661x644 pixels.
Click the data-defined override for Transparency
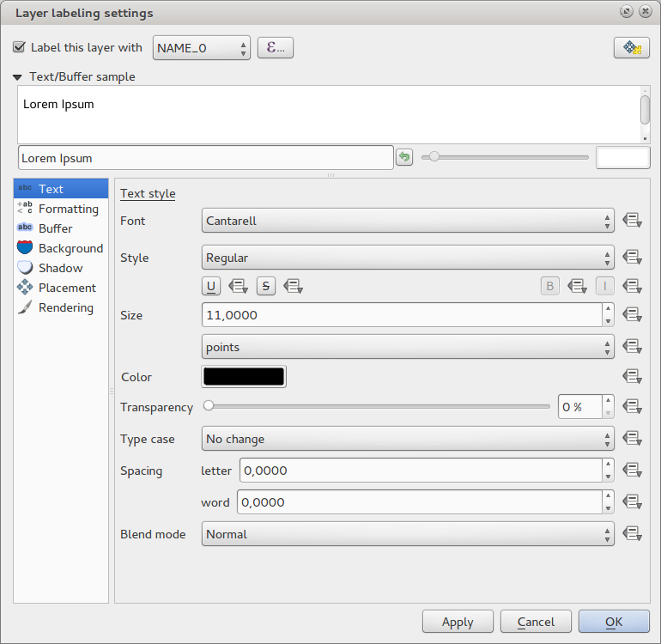(633, 407)
